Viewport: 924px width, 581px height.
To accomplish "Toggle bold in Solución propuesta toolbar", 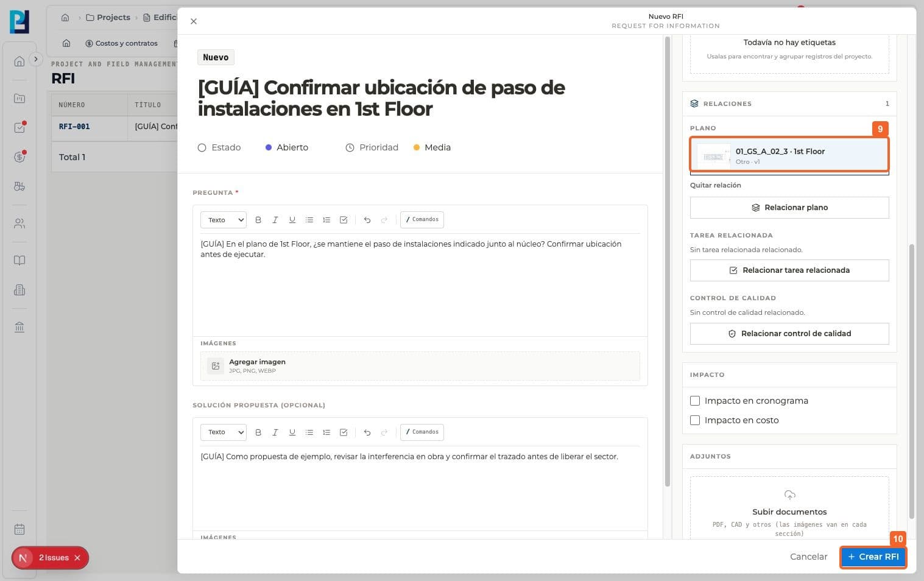I will [258, 432].
